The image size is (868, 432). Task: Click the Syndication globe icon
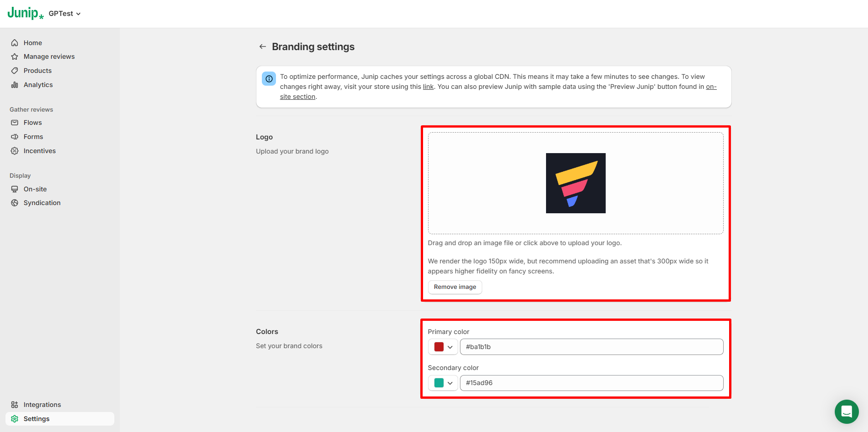[x=15, y=203]
